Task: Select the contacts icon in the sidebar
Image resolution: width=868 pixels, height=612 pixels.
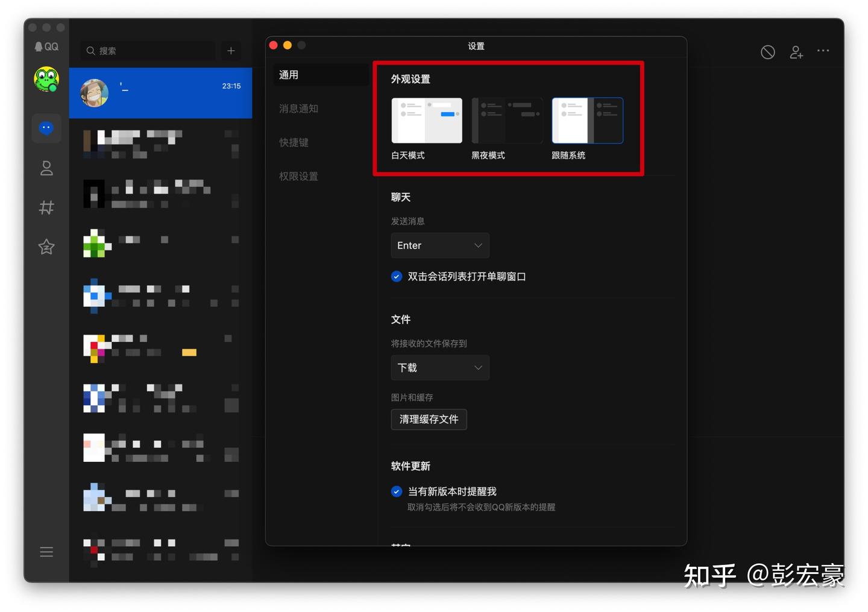Action: 46,168
